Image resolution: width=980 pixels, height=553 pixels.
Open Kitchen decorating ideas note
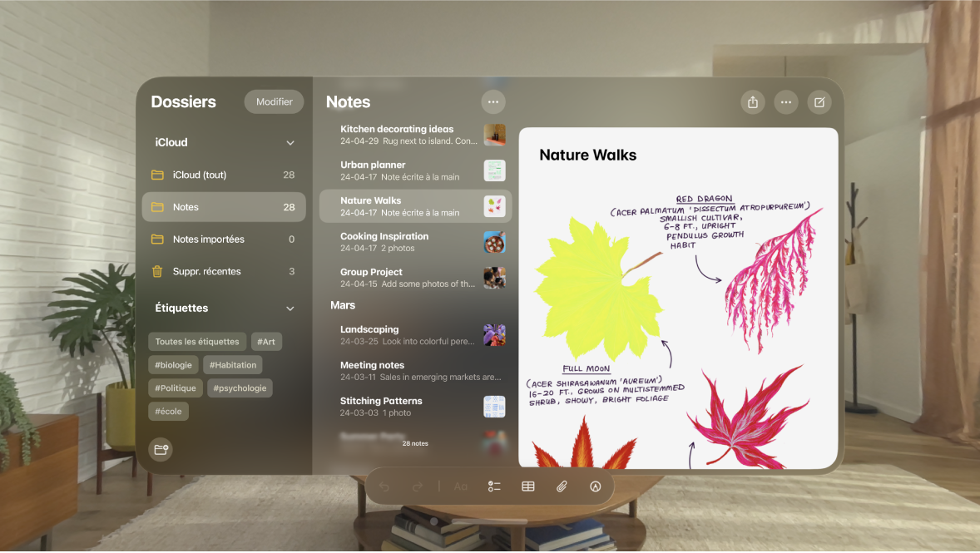tap(416, 135)
